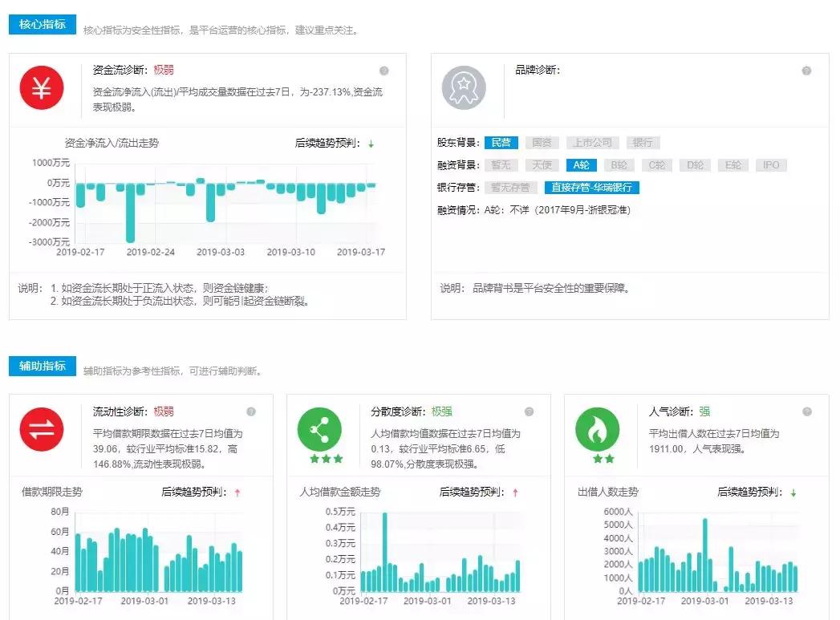This screenshot has height=620, width=840.
Task: Select the 民营 shareholder background tag
Action: click(x=501, y=142)
